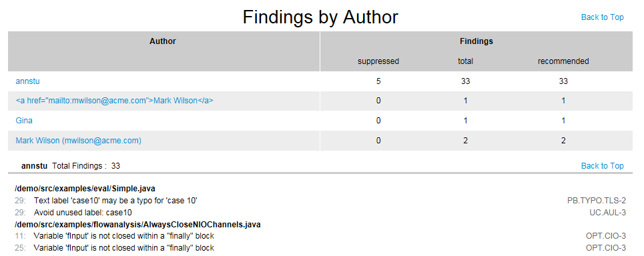644x256 pixels.
Task: Select the Author column header
Action: pyautogui.click(x=163, y=41)
